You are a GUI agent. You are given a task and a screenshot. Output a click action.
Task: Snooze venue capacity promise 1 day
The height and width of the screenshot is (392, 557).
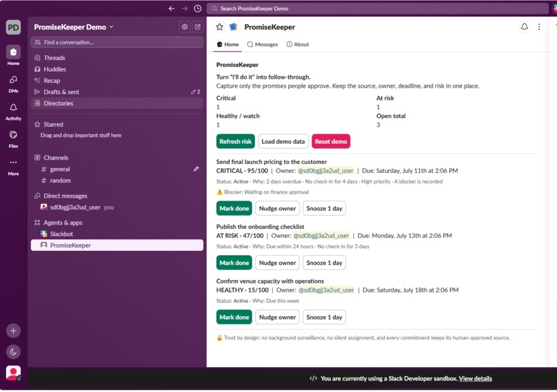click(324, 317)
